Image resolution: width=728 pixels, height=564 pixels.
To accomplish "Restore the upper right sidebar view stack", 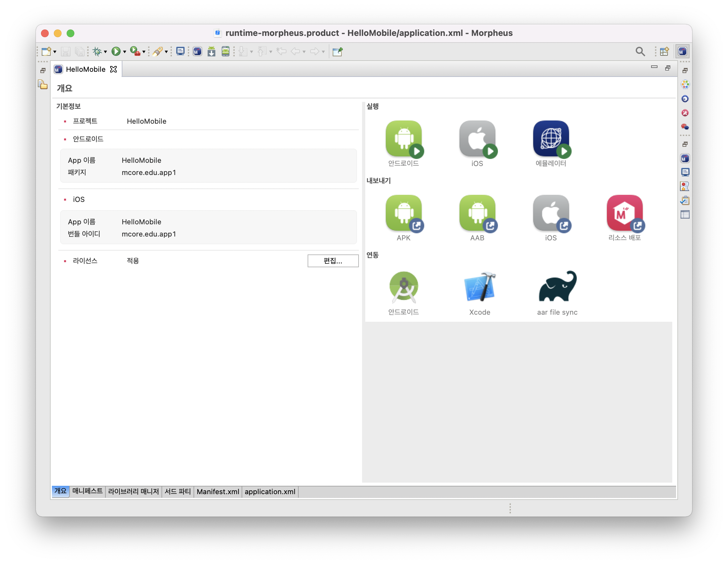I will 685,70.
